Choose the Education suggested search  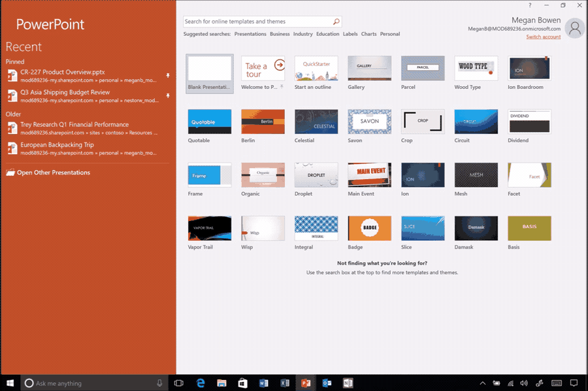click(x=327, y=34)
